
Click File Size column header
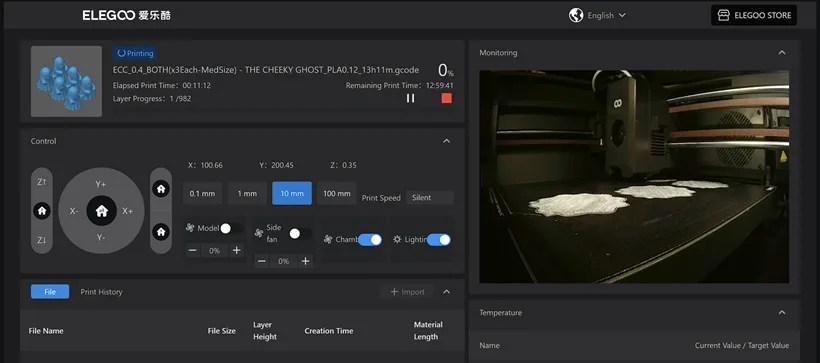point(222,331)
